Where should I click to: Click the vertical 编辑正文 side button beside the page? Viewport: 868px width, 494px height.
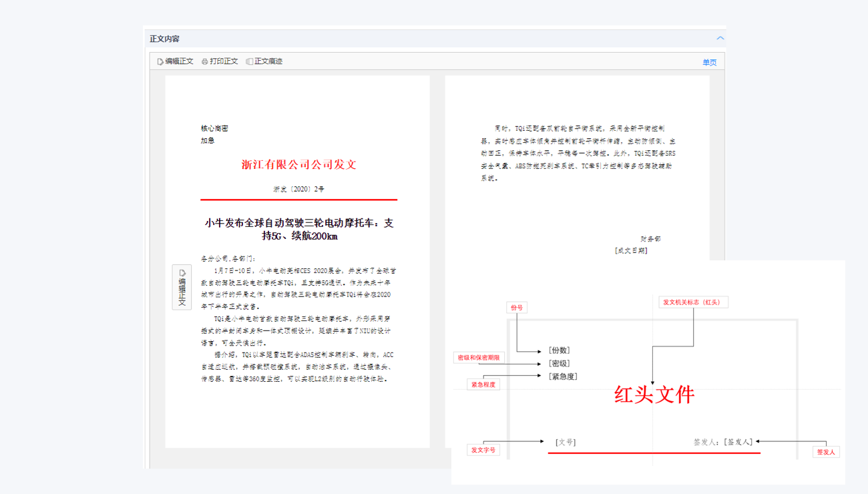coord(182,287)
